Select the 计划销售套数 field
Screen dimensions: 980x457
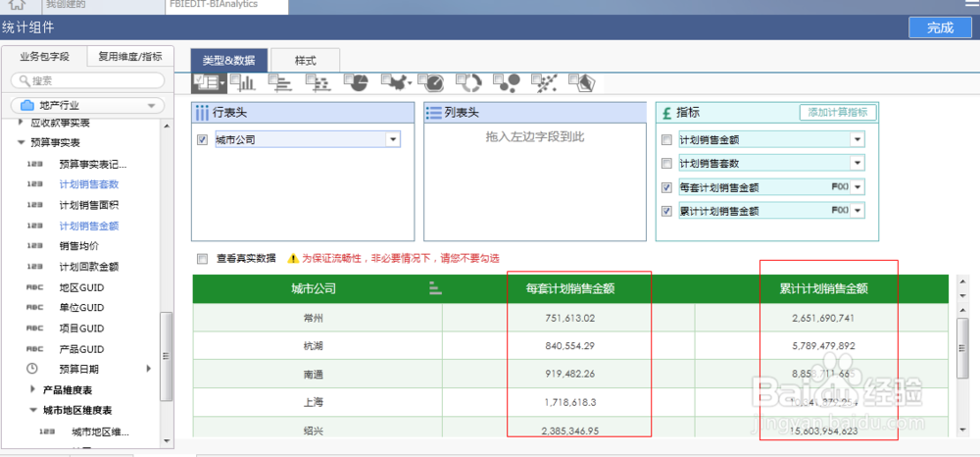point(89,184)
